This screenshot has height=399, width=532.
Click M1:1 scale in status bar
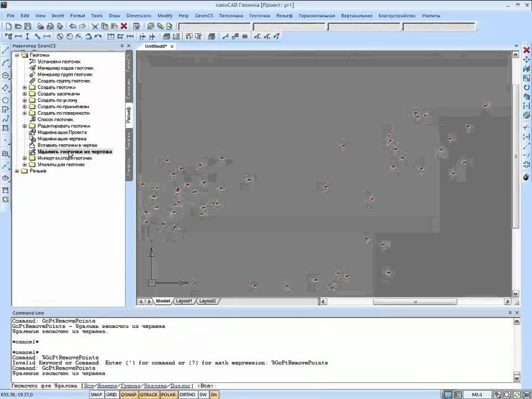pyautogui.click(x=477, y=395)
